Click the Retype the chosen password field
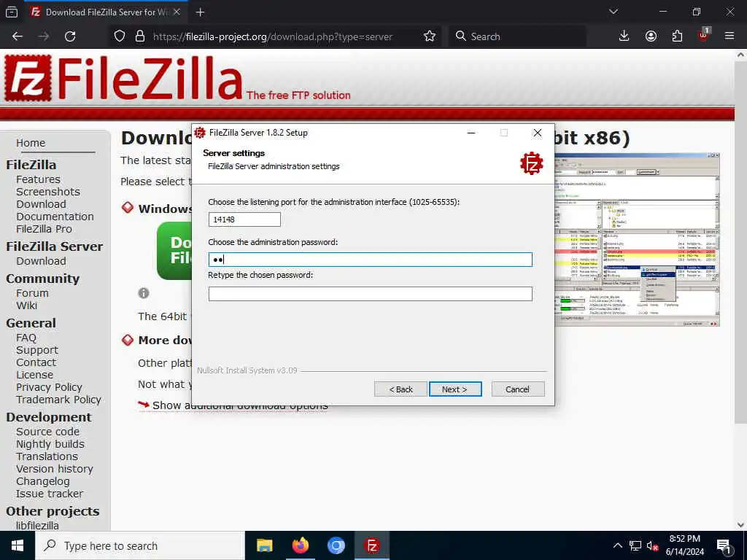The image size is (747, 560). pos(370,294)
